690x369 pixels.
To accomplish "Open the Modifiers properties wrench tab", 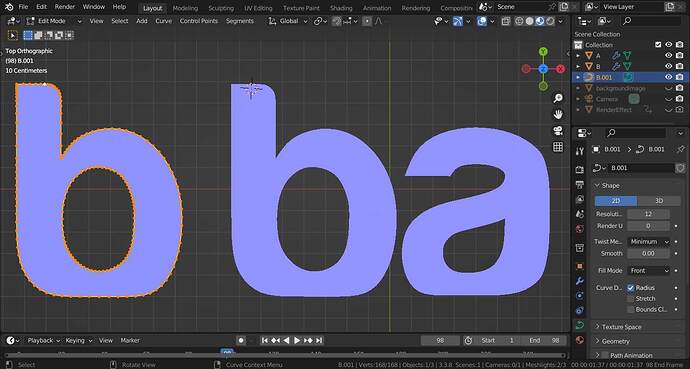I will (580, 281).
